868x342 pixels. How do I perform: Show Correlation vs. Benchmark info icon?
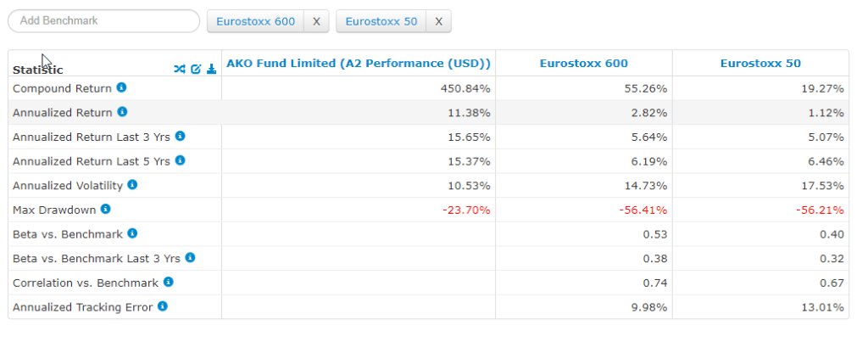[169, 282]
